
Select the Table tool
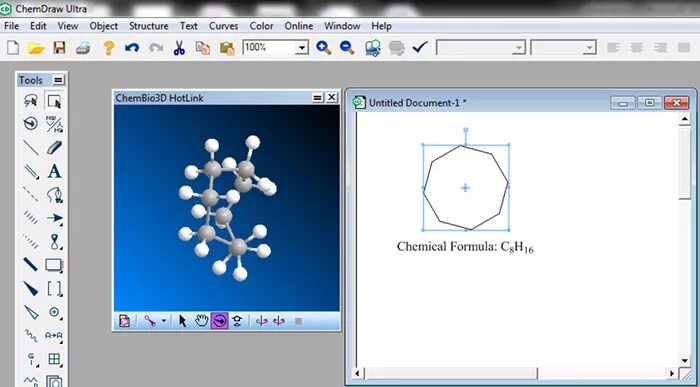[x=54, y=359]
